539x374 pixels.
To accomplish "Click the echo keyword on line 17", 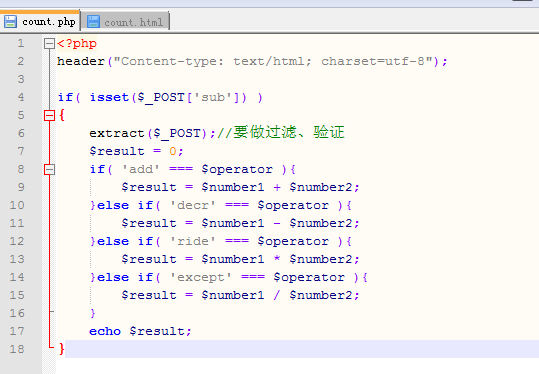I will click(x=105, y=331).
